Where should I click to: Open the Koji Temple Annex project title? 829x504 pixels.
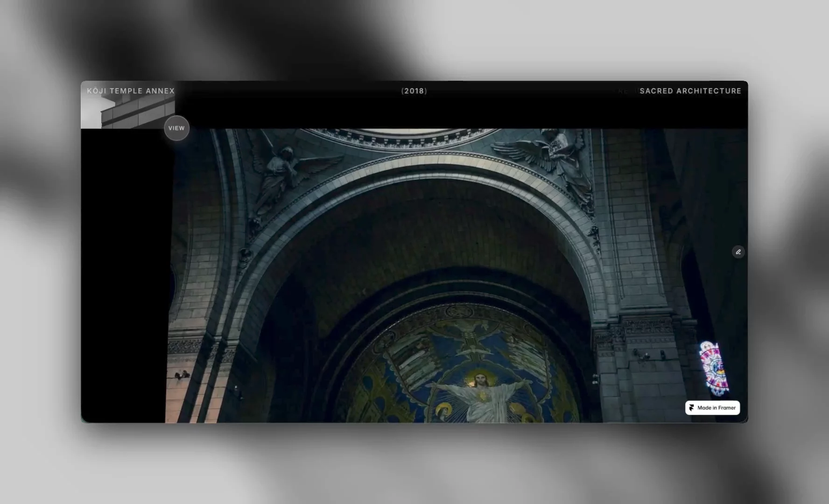[x=131, y=91]
